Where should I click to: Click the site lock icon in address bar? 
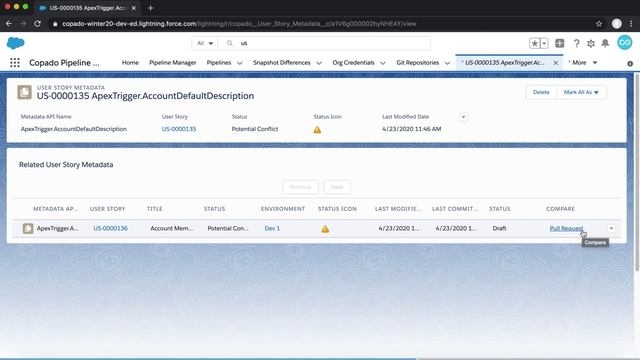click(x=55, y=24)
